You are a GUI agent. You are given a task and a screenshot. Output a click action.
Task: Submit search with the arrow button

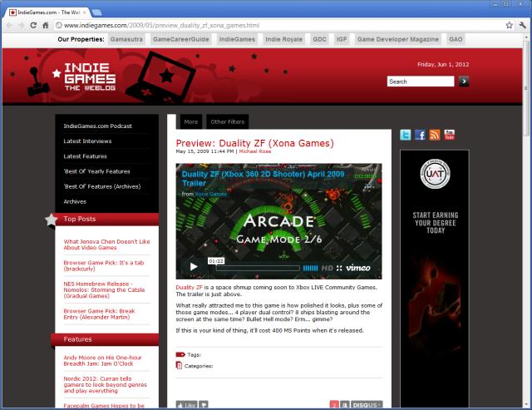pyautogui.click(x=464, y=82)
